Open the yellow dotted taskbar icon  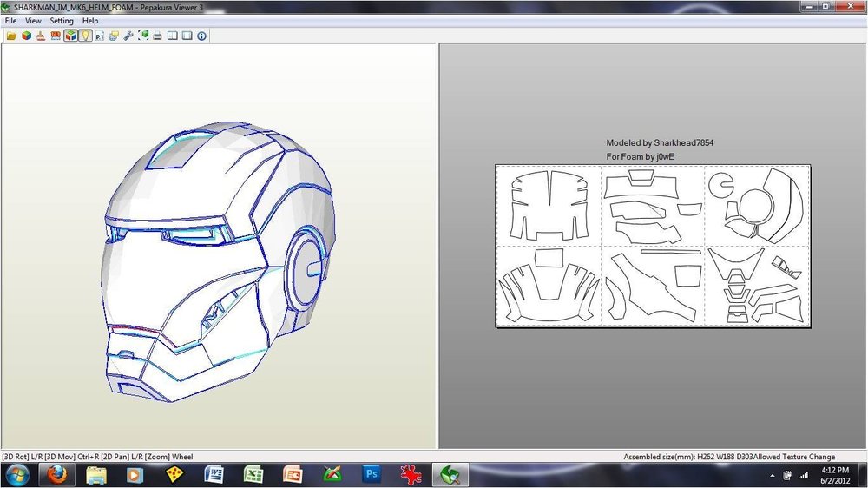click(x=174, y=475)
